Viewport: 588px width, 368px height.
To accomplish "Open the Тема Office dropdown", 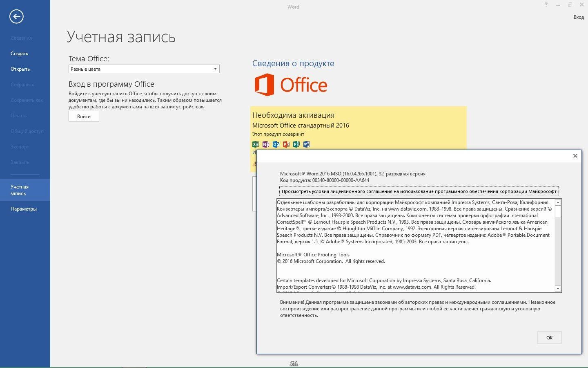I will [144, 69].
